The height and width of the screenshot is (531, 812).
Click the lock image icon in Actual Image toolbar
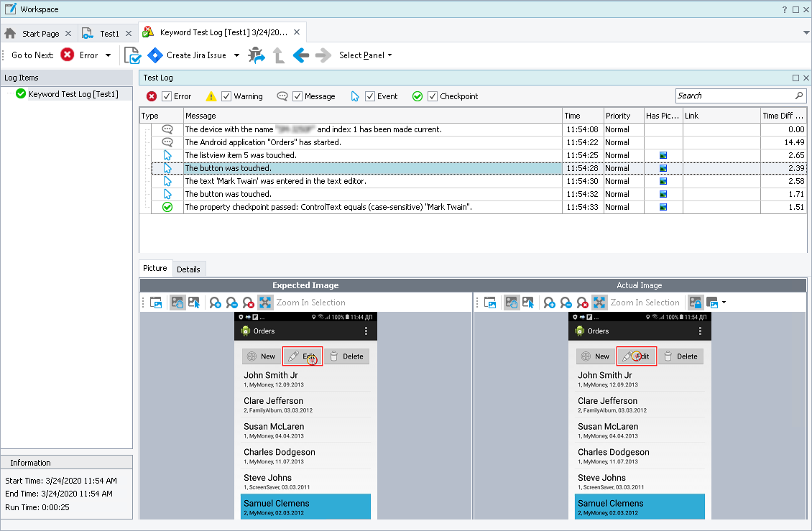pos(695,303)
